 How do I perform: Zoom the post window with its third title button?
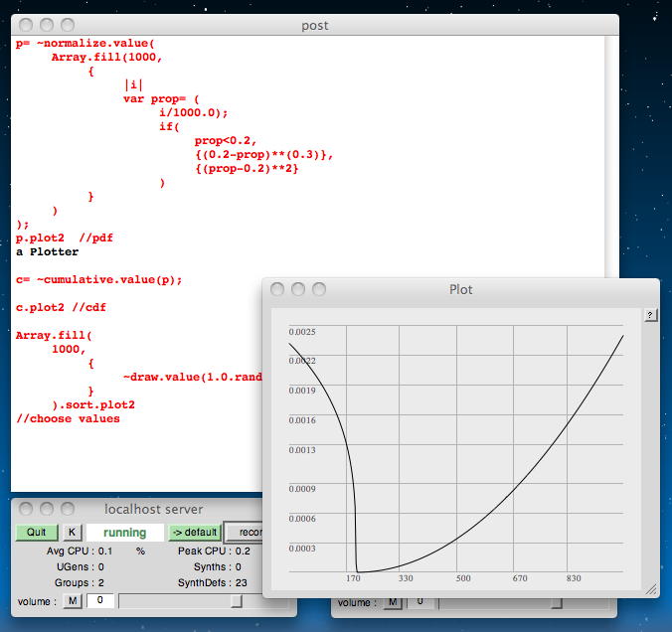point(68,25)
